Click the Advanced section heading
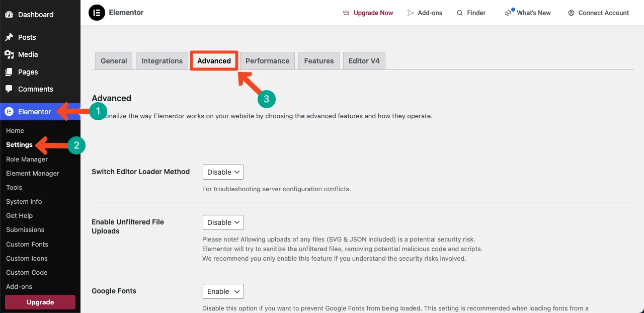The height and width of the screenshot is (313, 644). 111,98
